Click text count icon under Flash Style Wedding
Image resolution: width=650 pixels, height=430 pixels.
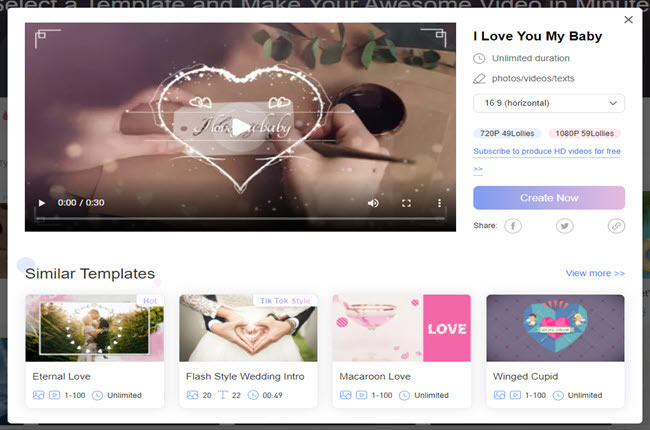tap(223, 395)
